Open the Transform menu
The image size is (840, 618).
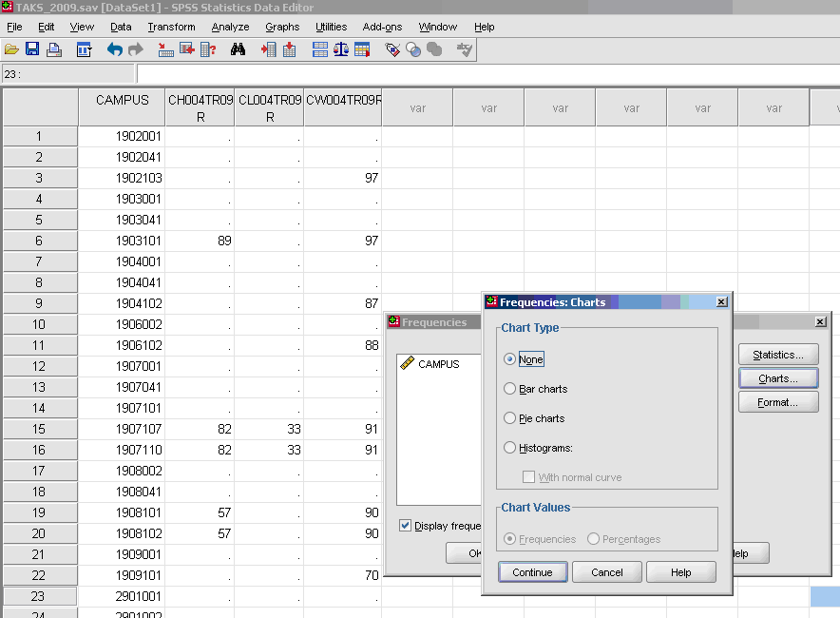171,27
